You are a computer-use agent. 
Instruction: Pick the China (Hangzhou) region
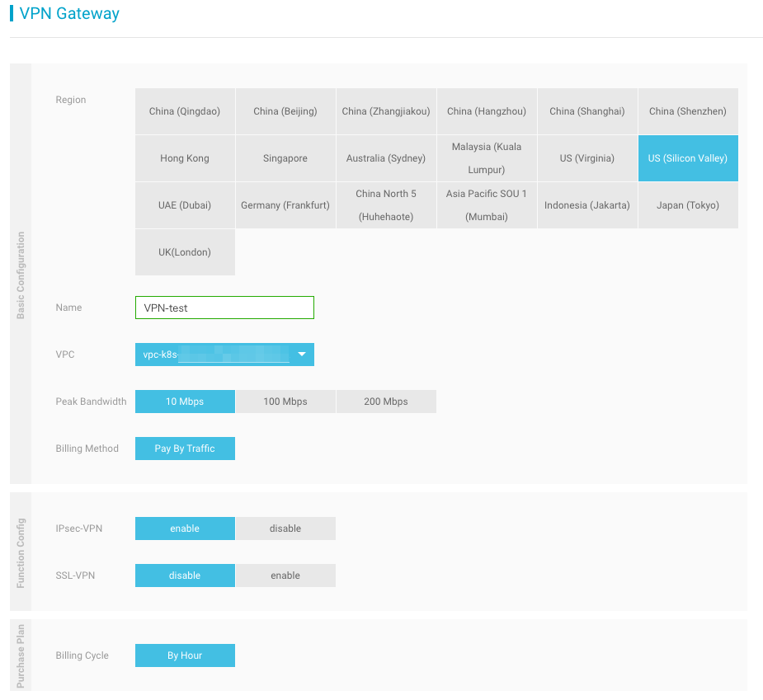click(x=487, y=111)
